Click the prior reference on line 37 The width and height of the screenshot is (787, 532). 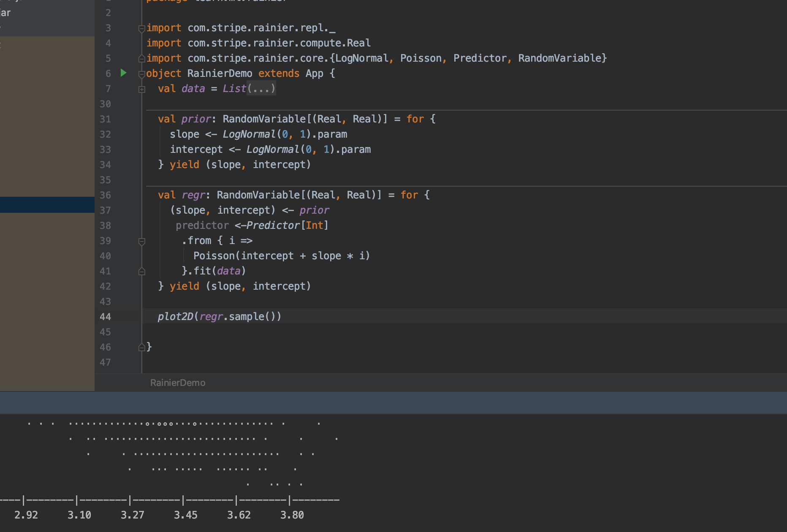click(314, 210)
